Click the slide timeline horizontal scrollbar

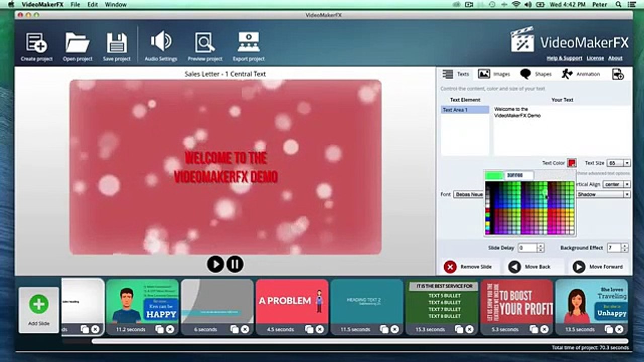(x=359, y=341)
